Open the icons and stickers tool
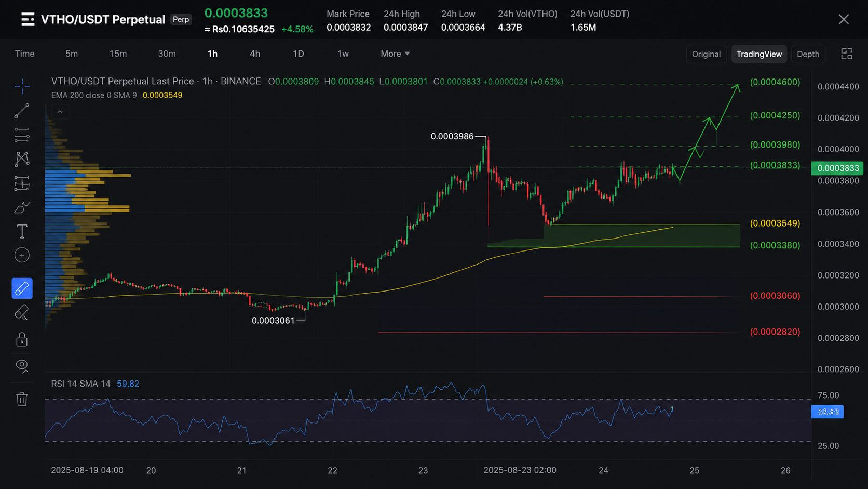This screenshot has height=489, width=868. coord(22,255)
